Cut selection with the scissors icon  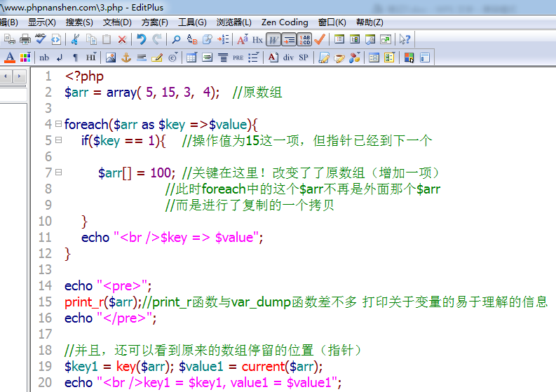click(x=75, y=39)
